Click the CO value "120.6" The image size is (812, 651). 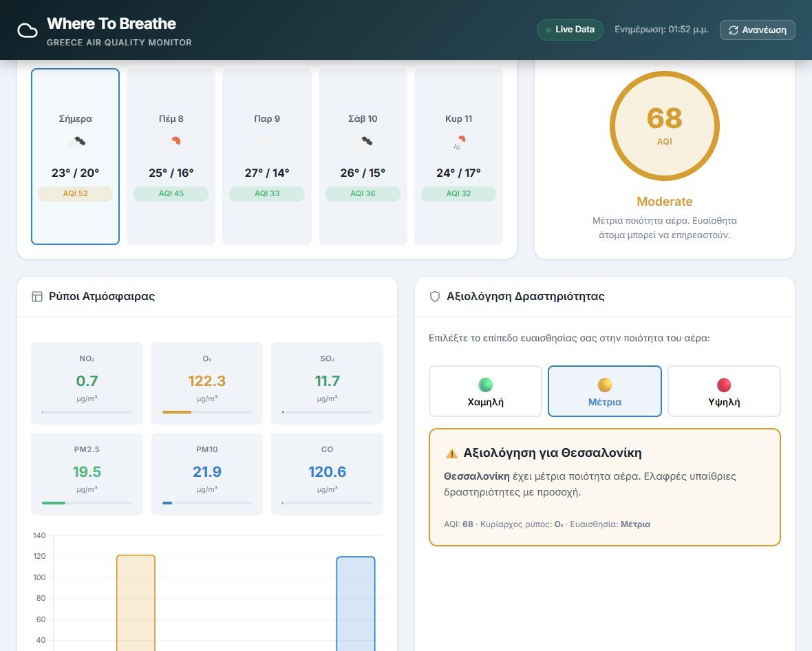click(328, 472)
